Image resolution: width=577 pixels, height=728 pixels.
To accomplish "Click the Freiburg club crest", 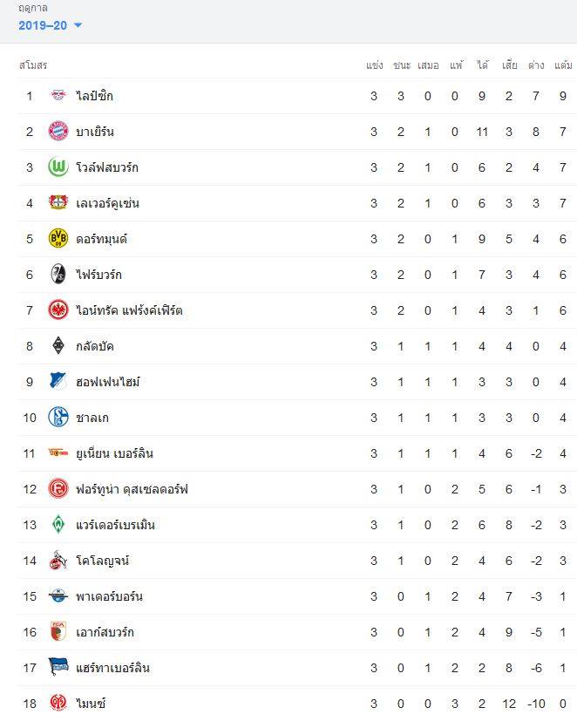I will point(58,275).
